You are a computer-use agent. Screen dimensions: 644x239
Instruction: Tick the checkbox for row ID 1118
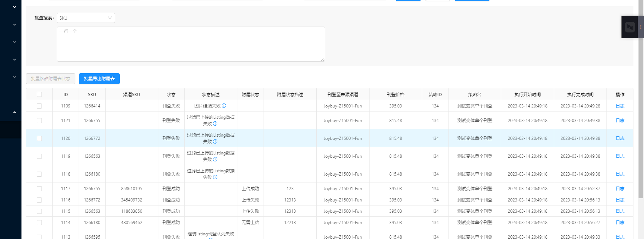[39, 174]
